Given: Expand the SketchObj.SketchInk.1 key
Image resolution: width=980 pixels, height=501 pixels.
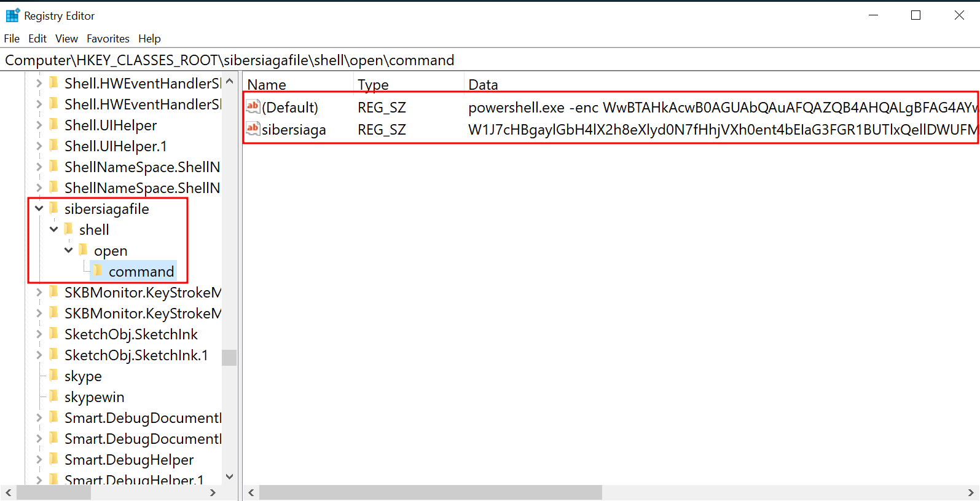Looking at the screenshot, I should coord(39,355).
